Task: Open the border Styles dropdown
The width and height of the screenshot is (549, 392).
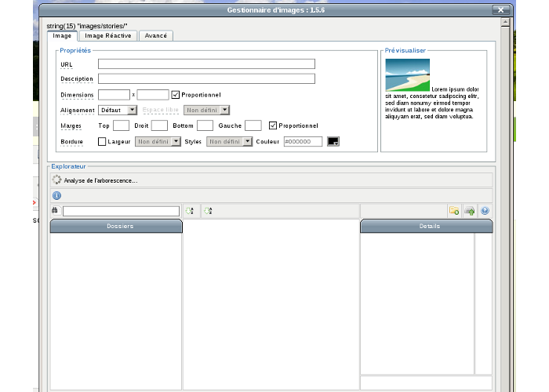Action: point(229,142)
